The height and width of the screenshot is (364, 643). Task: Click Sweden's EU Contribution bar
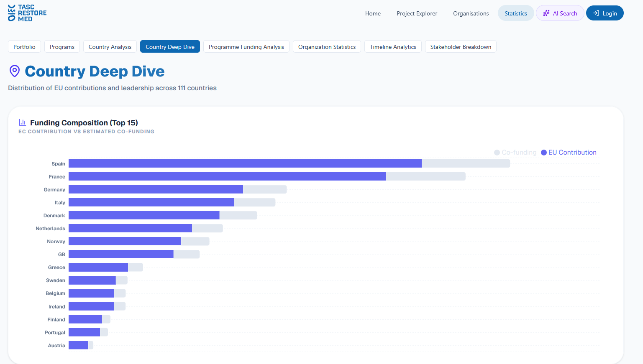click(92, 280)
